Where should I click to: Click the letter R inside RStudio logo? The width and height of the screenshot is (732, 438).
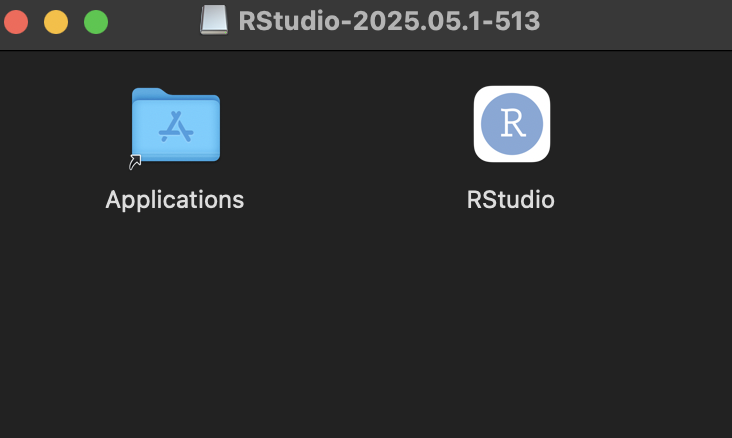pyautogui.click(x=513, y=123)
